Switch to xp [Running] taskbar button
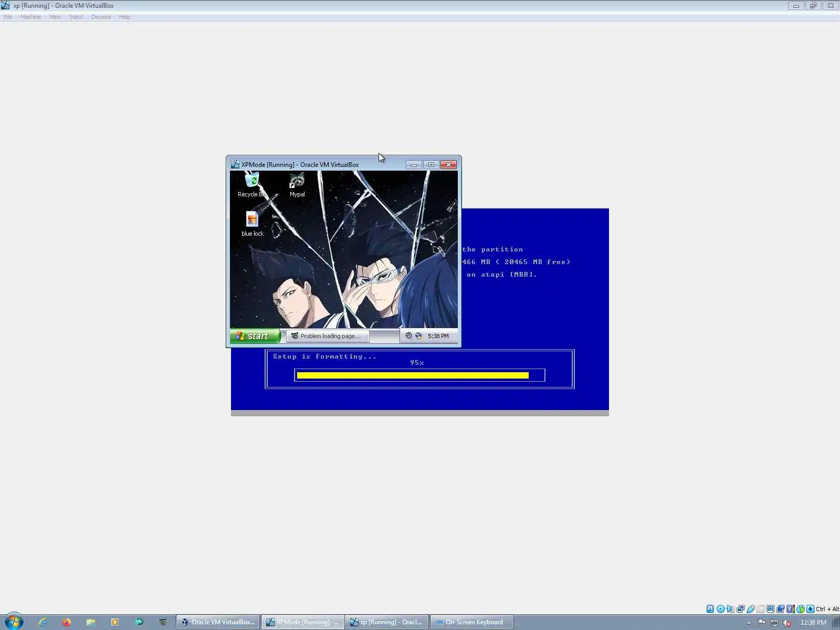Viewport: 840px width, 630px height. pos(387,622)
